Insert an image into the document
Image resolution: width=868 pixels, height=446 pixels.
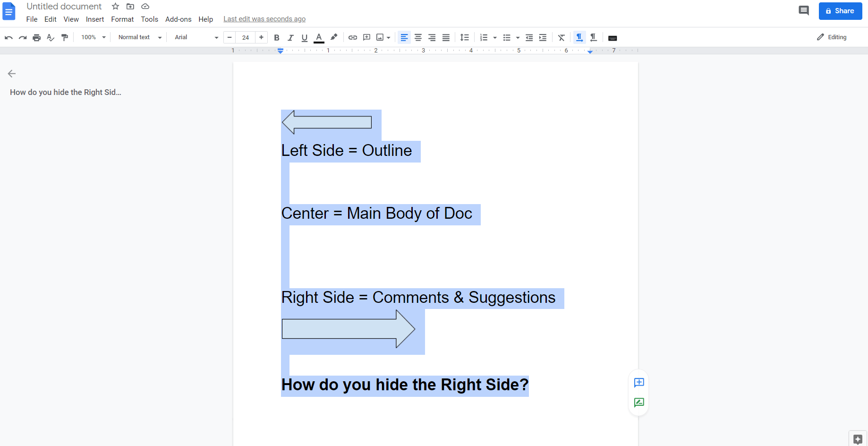click(380, 37)
